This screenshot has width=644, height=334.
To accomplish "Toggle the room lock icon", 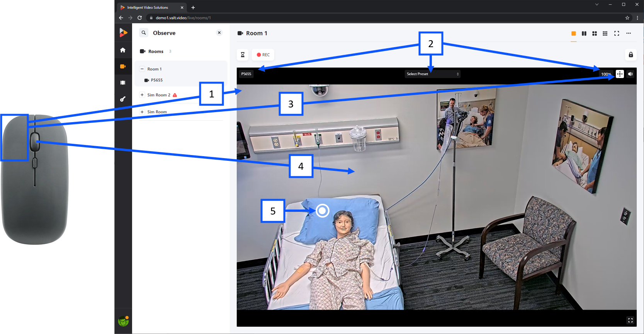I will click(631, 55).
